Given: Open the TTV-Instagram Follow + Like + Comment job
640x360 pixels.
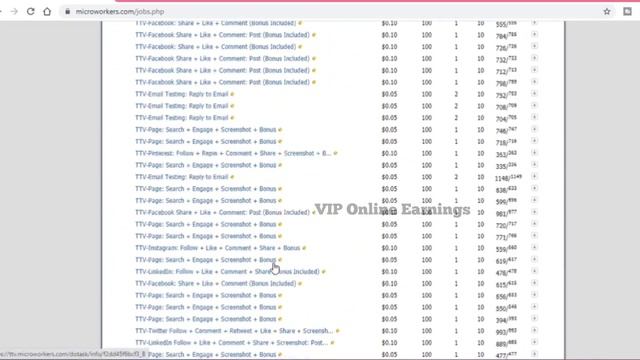Looking at the screenshot, I should click(218, 248).
